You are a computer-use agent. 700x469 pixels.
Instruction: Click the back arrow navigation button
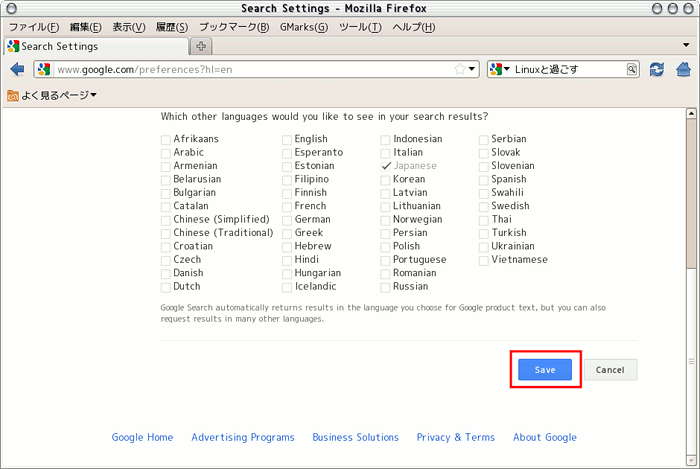coord(17,69)
